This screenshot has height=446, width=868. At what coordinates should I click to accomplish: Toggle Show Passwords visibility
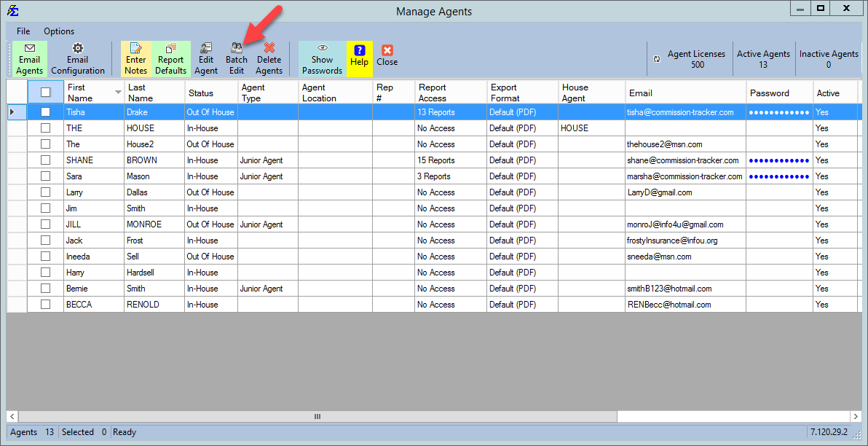[321, 58]
